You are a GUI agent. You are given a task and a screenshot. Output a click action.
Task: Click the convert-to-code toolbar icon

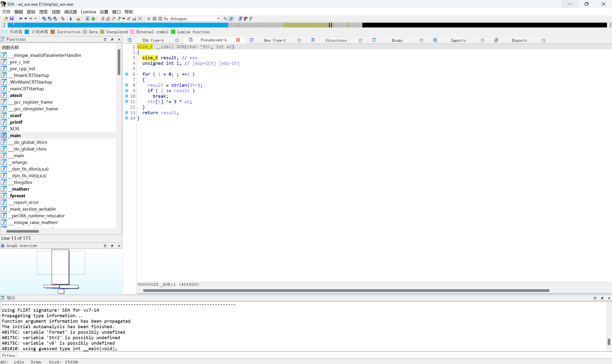pyautogui.click(x=102, y=19)
